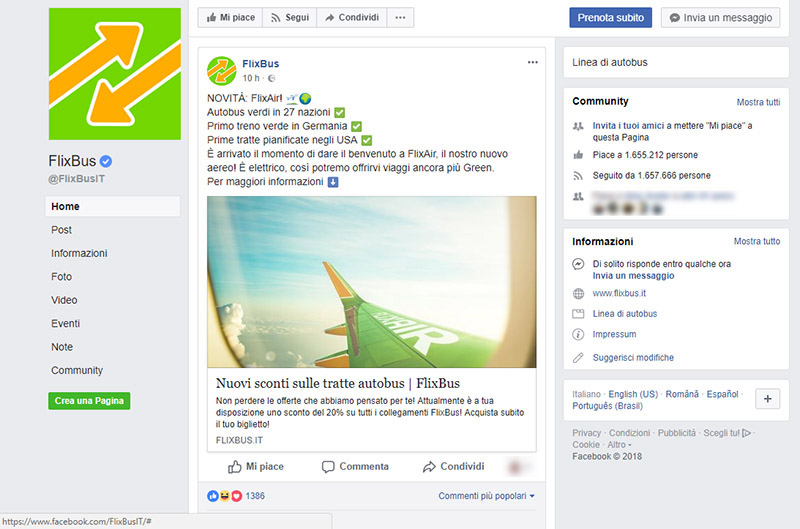This screenshot has width=800, height=529.
Task: Open Post in the left sidebar
Action: click(61, 230)
